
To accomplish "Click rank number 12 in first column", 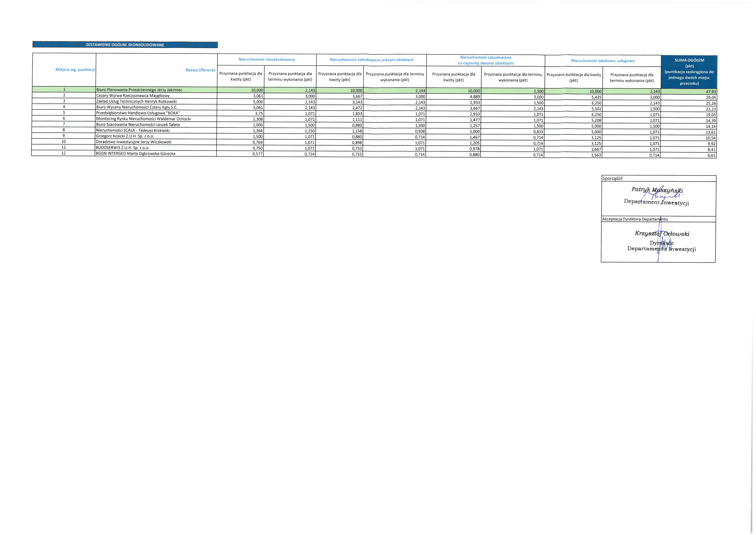I will pyautogui.click(x=64, y=153).
